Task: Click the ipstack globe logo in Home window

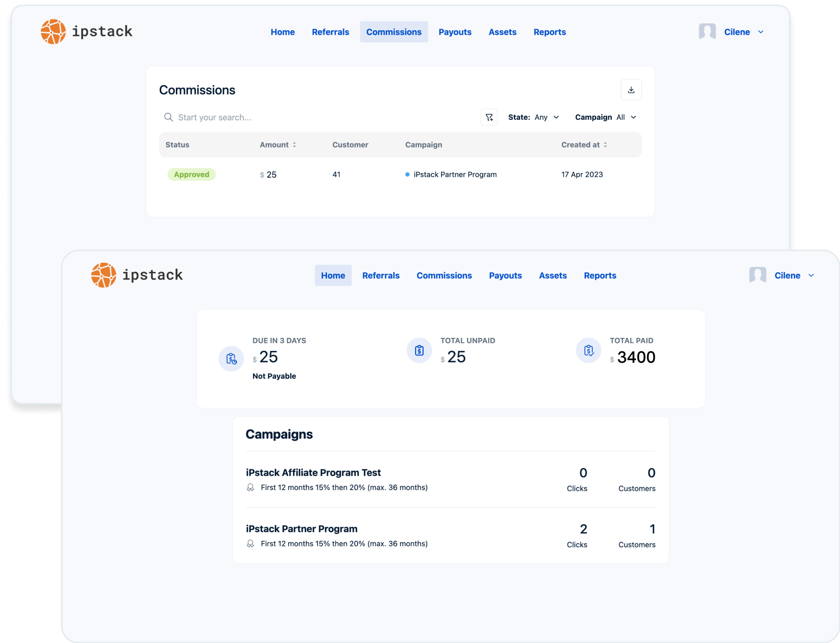Action: tap(104, 275)
